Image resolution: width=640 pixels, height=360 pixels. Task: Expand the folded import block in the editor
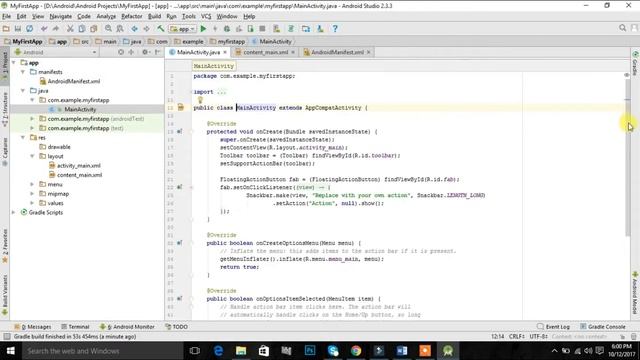point(222,92)
